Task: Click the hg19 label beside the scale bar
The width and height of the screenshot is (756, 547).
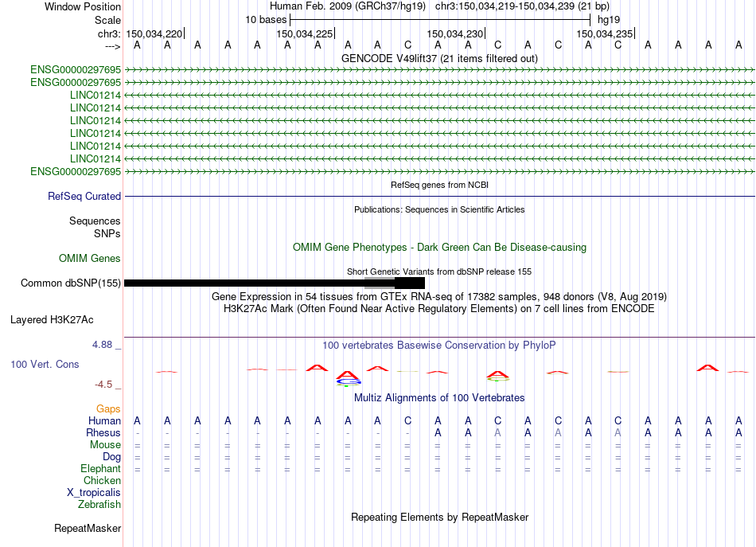Action: click(609, 20)
